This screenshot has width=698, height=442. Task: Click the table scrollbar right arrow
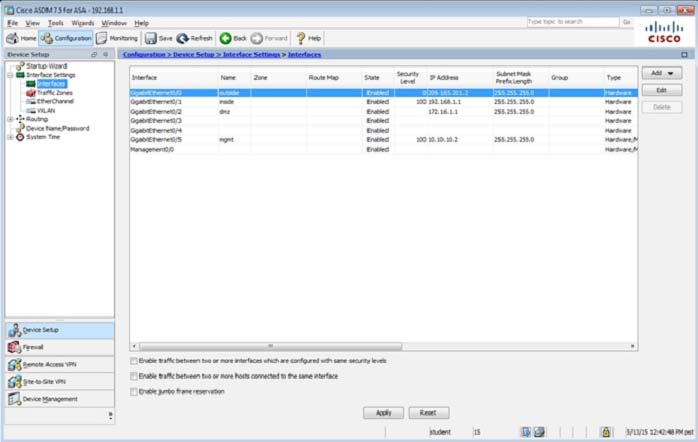pyautogui.click(x=633, y=346)
